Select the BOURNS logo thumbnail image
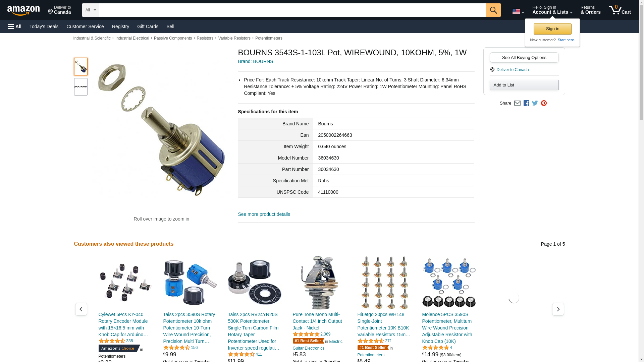Image resolution: width=644 pixels, height=362 pixels. pos(81,87)
